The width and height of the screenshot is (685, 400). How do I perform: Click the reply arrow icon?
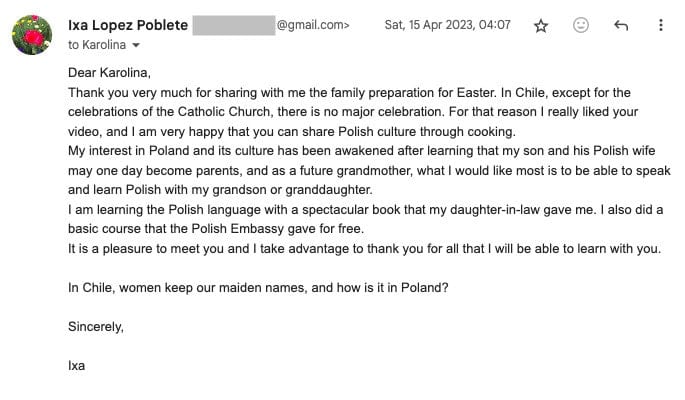621,26
